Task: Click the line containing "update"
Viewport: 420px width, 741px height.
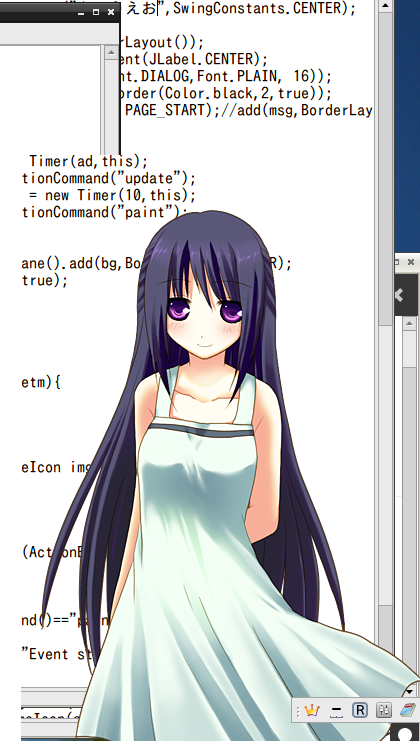Action: (108, 178)
